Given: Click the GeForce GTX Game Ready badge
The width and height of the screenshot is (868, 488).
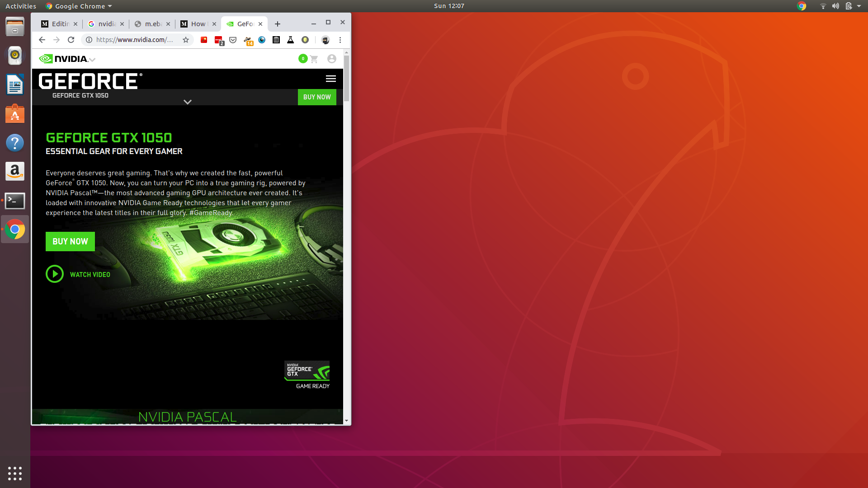Looking at the screenshot, I should point(307,375).
